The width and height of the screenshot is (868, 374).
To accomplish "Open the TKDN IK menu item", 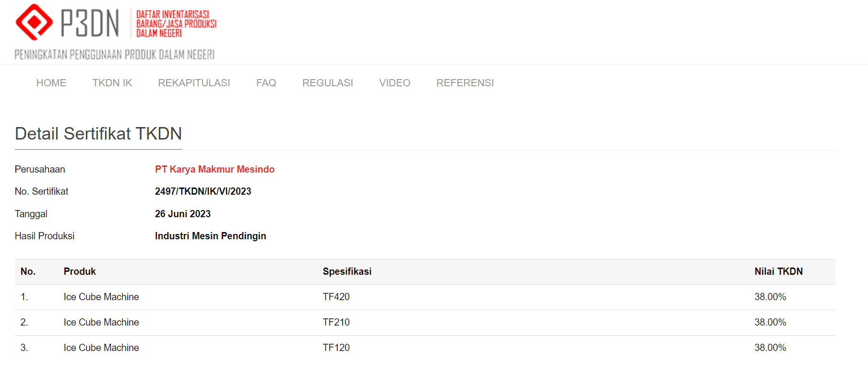I will coord(112,83).
